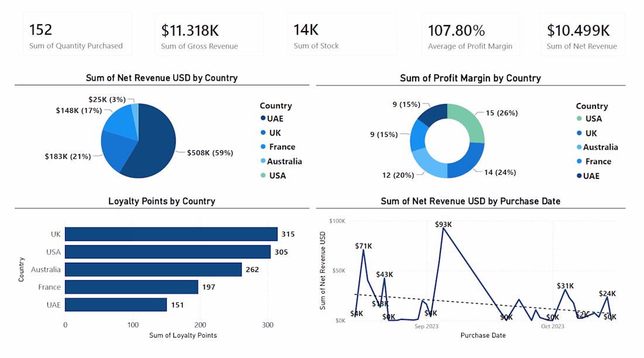Select the Sum of Quantity Purchased card
The width and height of the screenshot is (644, 358).
coord(77,34)
